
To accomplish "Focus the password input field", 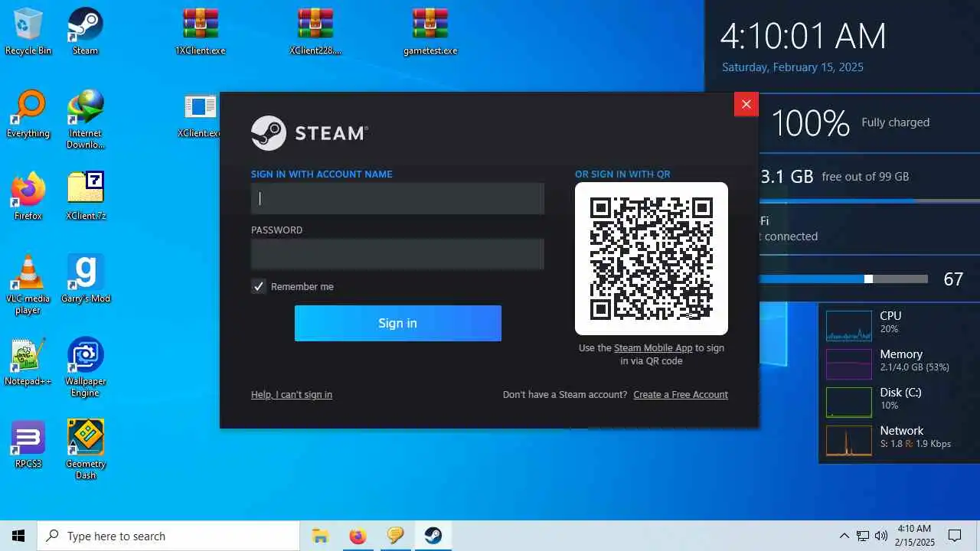I will [398, 254].
